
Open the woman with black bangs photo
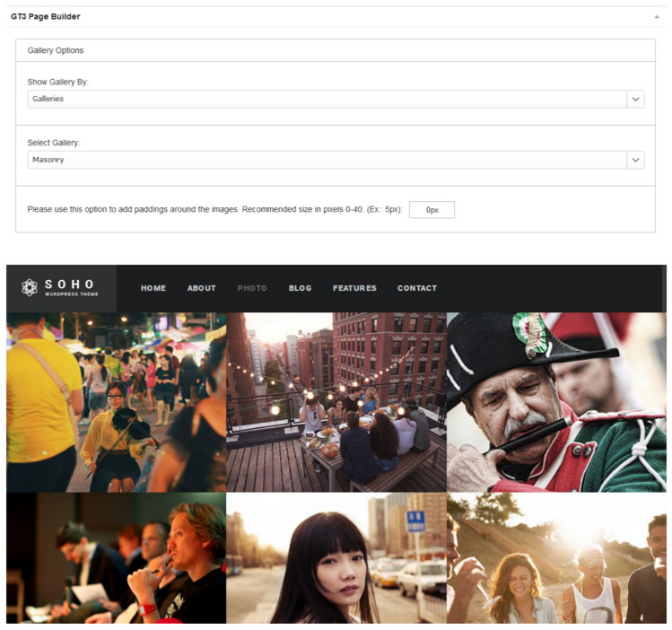(x=336, y=558)
